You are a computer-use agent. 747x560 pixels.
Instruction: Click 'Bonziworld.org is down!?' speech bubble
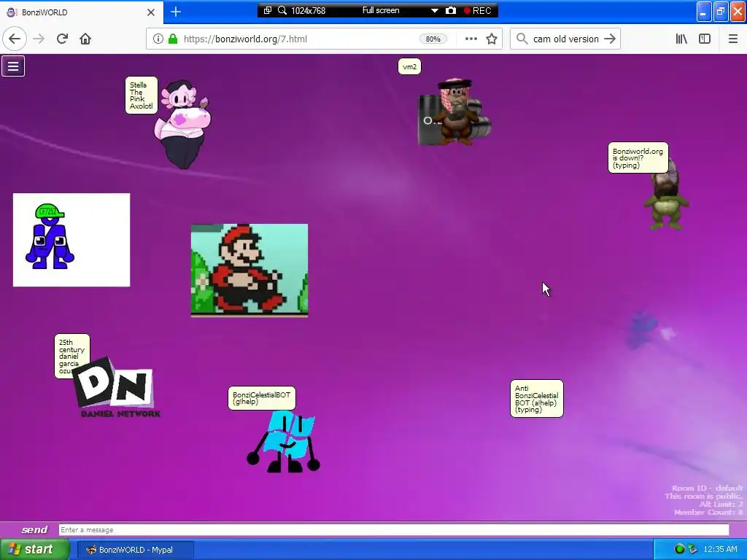[x=638, y=158]
